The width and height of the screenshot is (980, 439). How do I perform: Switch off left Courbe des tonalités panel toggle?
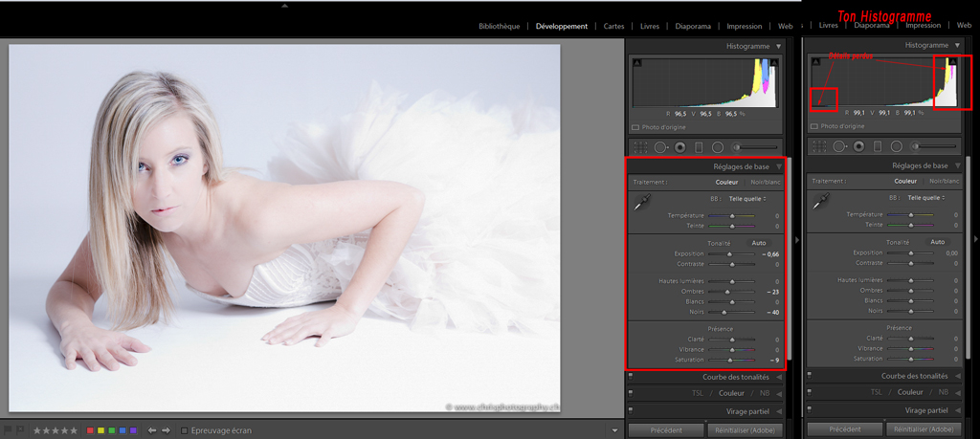632,377
